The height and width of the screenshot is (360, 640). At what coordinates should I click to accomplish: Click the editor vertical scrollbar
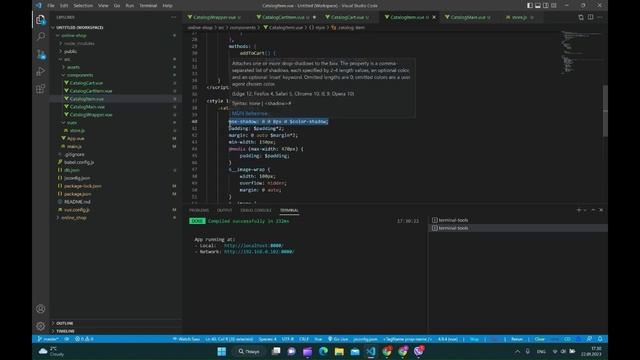[605, 111]
